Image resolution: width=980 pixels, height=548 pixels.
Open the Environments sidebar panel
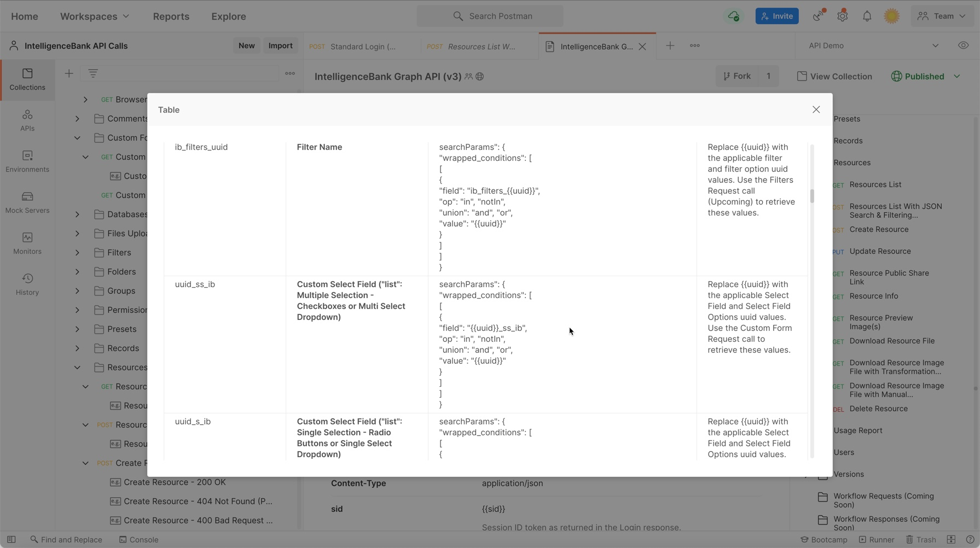pyautogui.click(x=27, y=162)
